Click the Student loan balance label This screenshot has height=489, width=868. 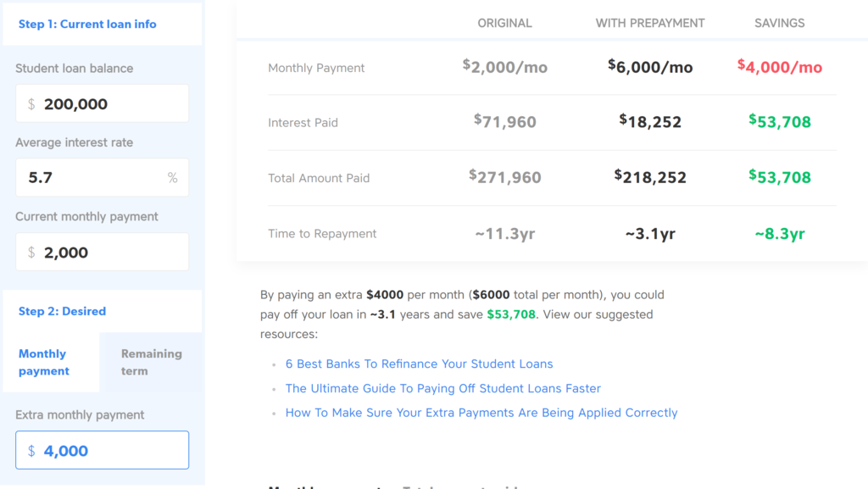tap(75, 69)
